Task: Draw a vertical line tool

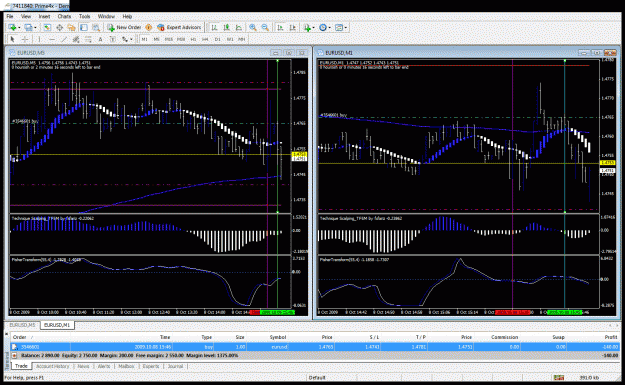Action: pos(39,39)
